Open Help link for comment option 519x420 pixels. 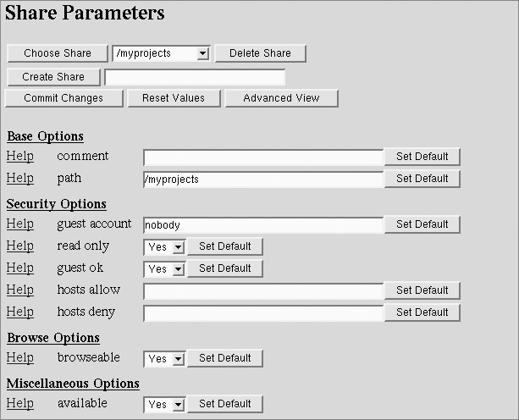point(20,157)
